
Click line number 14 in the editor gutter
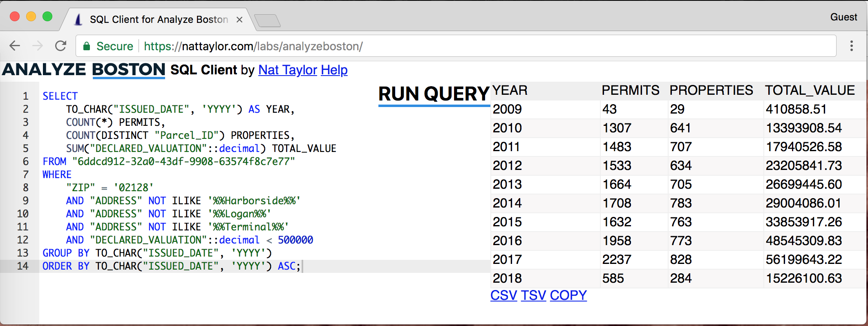(23, 266)
